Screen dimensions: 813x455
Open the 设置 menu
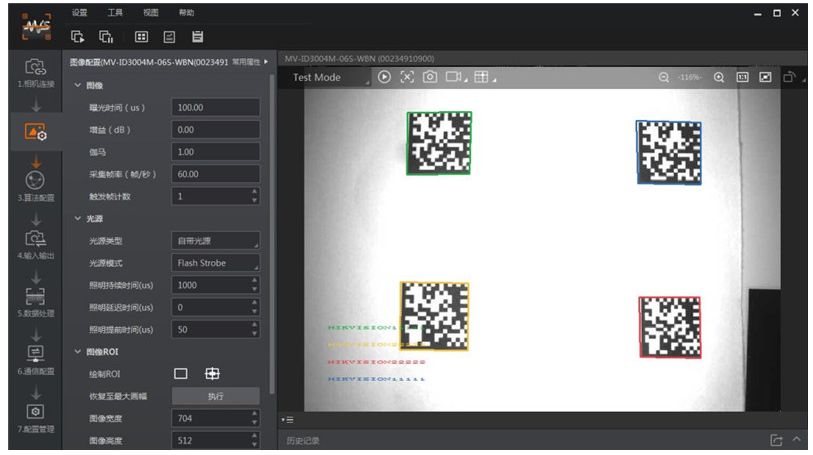79,13
